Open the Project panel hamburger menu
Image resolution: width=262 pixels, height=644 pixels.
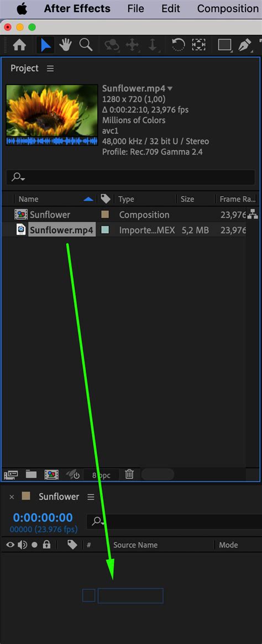pyautogui.click(x=50, y=68)
